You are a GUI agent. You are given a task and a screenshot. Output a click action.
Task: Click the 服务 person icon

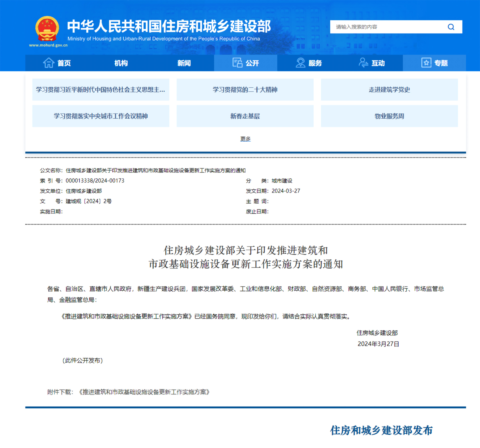tap(300, 63)
